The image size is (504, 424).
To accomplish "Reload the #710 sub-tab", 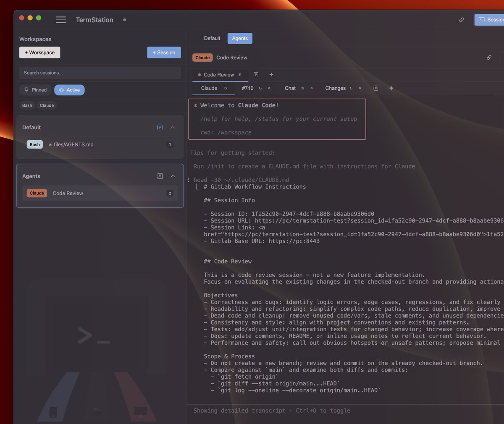I will 260,88.
